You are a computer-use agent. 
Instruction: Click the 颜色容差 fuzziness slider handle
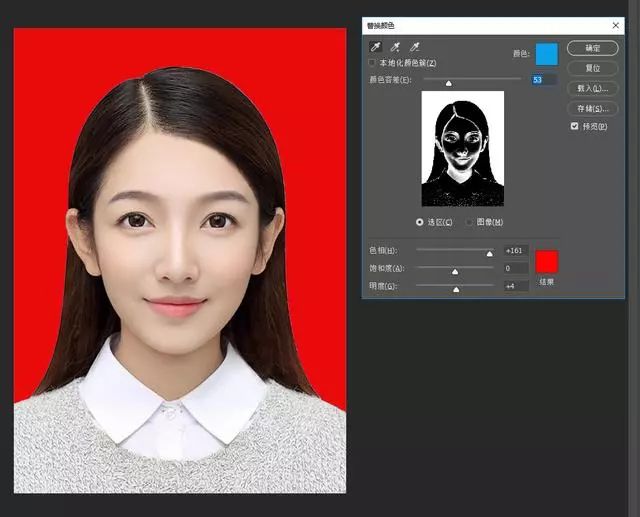pos(448,83)
